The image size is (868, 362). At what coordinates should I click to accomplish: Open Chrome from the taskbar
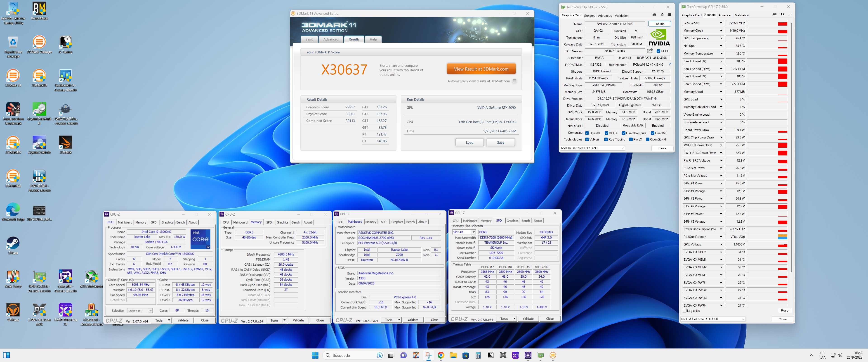(x=441, y=355)
